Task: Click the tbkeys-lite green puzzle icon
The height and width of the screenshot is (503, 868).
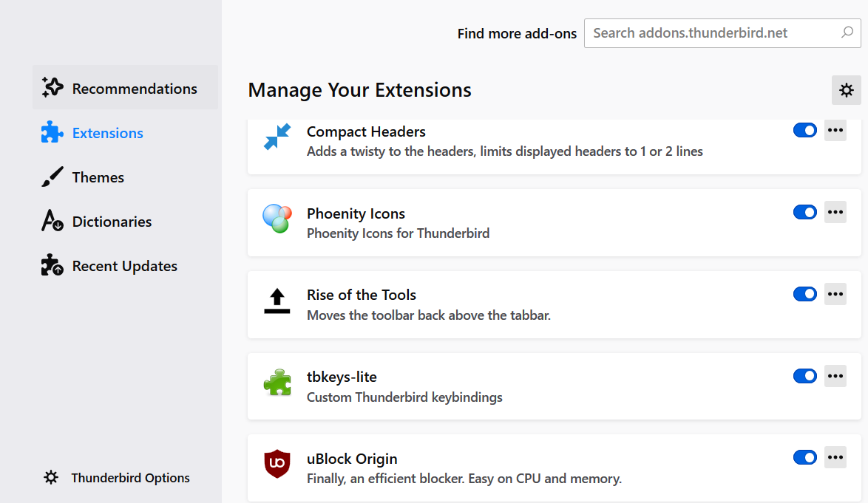Action: coord(277,383)
